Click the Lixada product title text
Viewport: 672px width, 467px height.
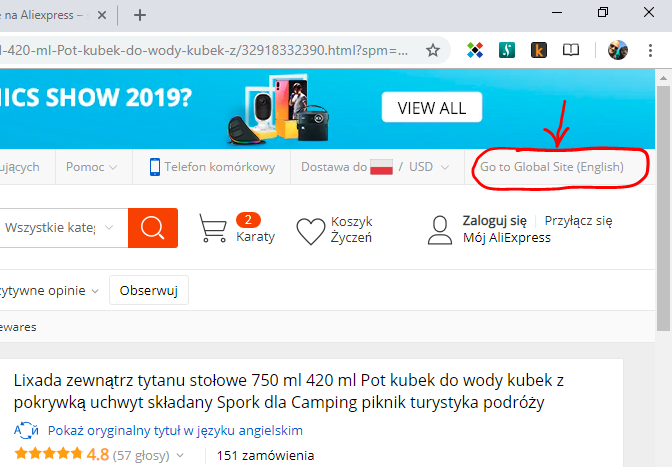pos(288,391)
